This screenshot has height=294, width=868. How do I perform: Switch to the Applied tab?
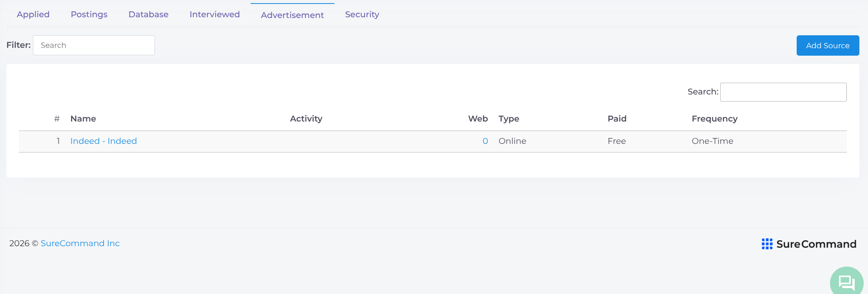click(33, 15)
